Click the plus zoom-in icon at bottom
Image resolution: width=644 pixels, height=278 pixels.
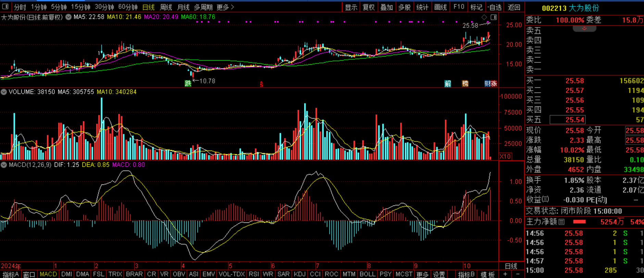pyautogui.click(x=505, y=274)
